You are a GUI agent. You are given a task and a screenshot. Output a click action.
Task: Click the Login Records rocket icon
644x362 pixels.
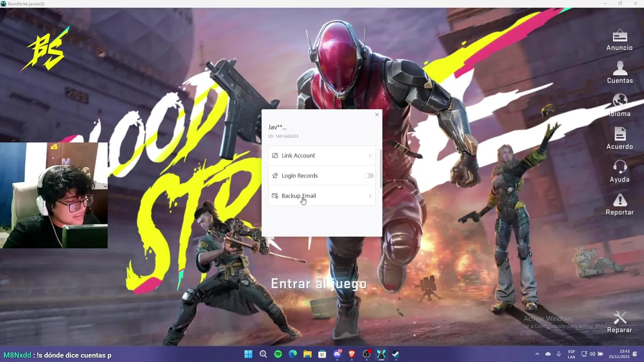point(275,175)
